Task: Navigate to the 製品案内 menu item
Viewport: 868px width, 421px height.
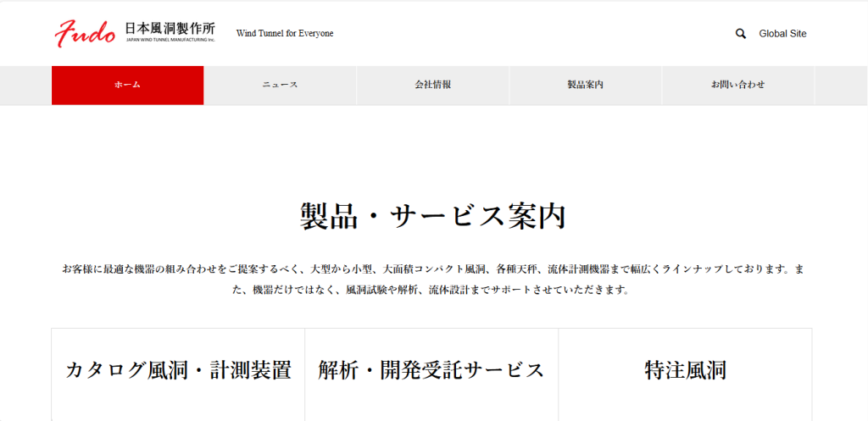Action: click(585, 85)
